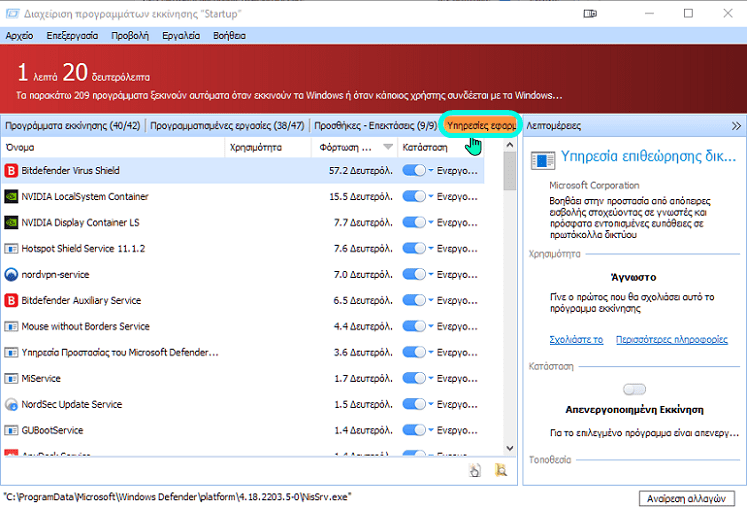Toggle Mouse without Borders Service switch
This screenshot has height=509, width=747.
414,326
